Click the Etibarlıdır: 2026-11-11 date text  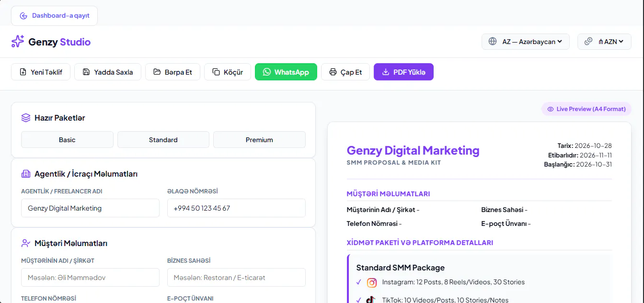(580, 155)
